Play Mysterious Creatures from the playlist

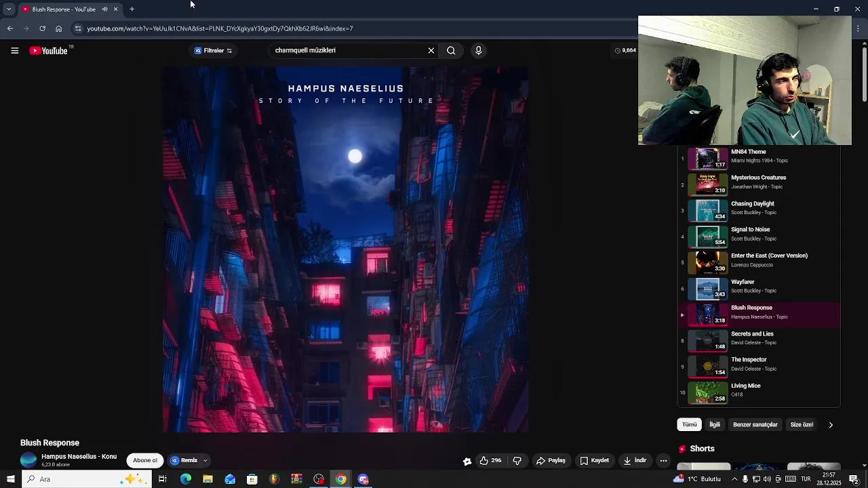click(759, 184)
